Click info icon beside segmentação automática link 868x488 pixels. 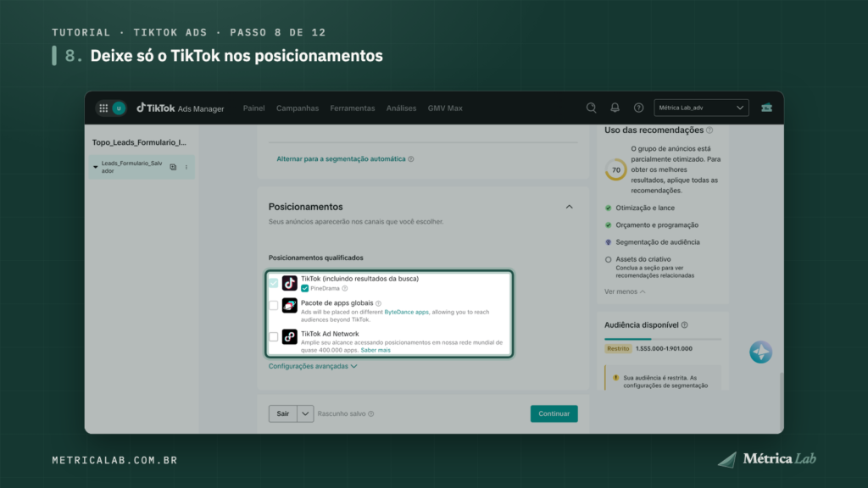point(411,159)
